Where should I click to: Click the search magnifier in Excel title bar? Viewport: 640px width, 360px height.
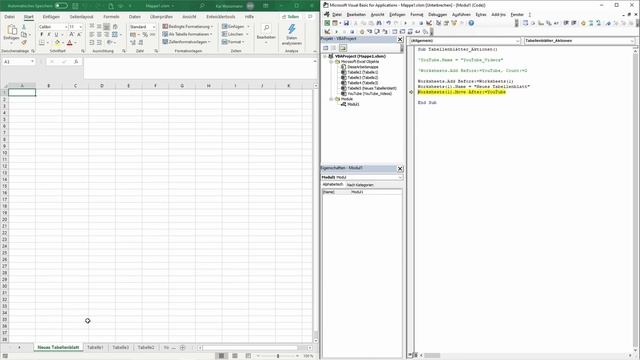coord(202,6)
